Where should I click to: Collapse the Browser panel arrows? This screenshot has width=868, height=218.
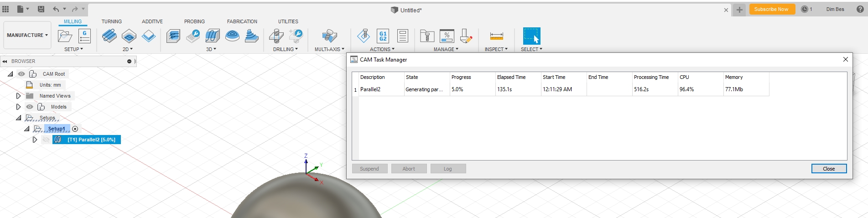click(5, 61)
